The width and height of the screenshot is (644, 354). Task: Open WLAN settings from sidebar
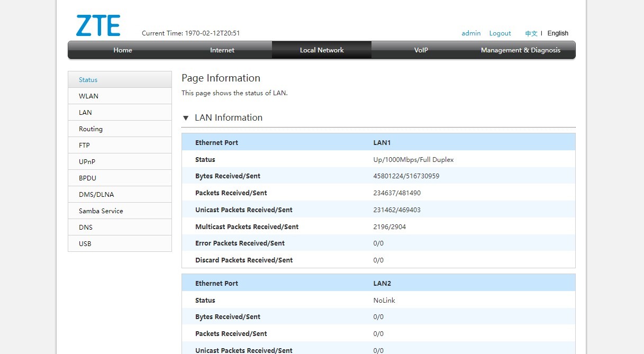pos(88,96)
